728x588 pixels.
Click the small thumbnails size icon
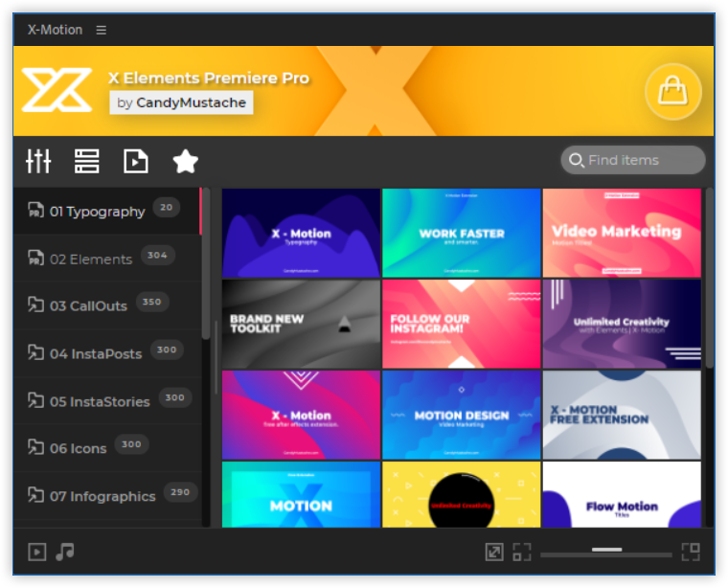click(522, 553)
